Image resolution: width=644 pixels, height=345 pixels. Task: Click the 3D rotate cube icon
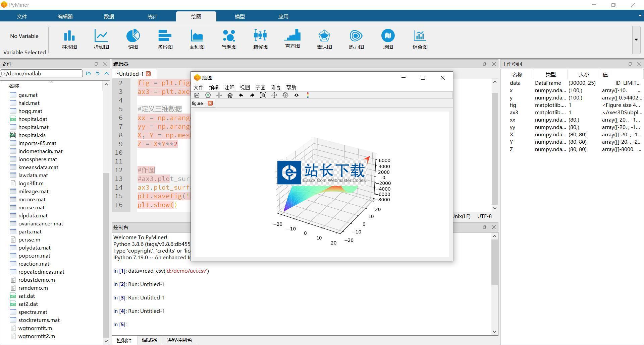285,95
